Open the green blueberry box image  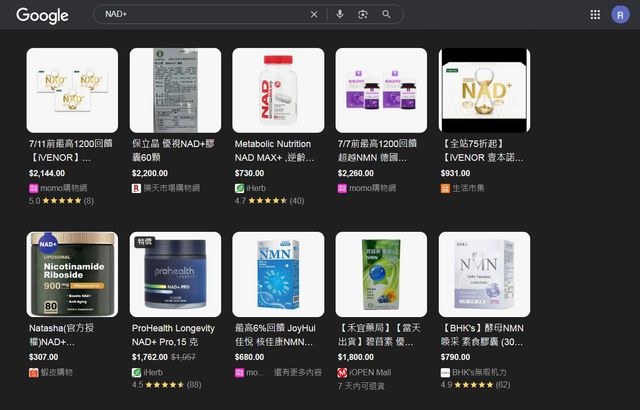381,275
